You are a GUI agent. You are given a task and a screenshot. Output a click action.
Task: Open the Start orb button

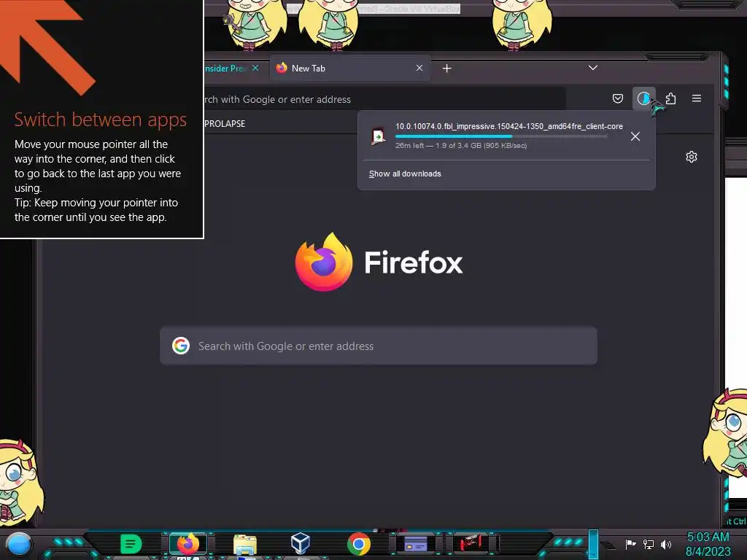(x=19, y=544)
